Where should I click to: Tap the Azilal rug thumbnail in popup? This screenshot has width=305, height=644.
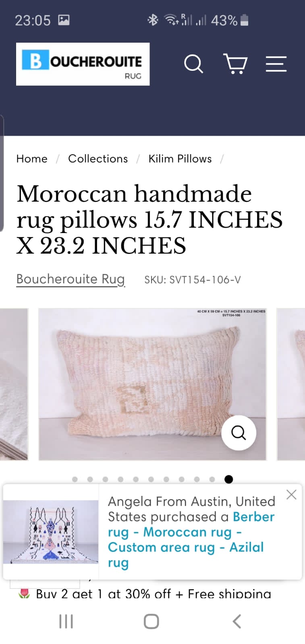pos(51,532)
